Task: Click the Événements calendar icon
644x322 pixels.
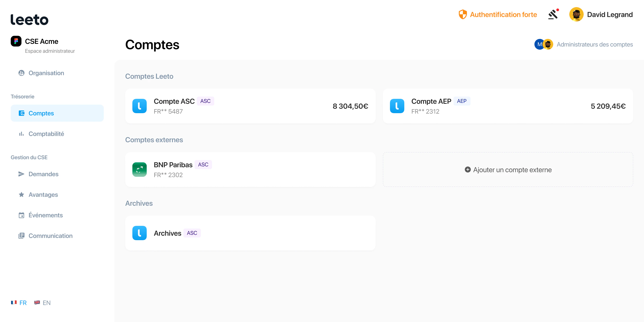Action: pyautogui.click(x=21, y=215)
